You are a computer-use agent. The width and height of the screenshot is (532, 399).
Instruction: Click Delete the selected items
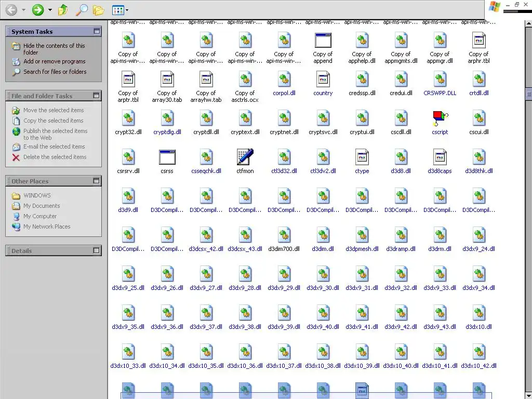click(x=55, y=157)
